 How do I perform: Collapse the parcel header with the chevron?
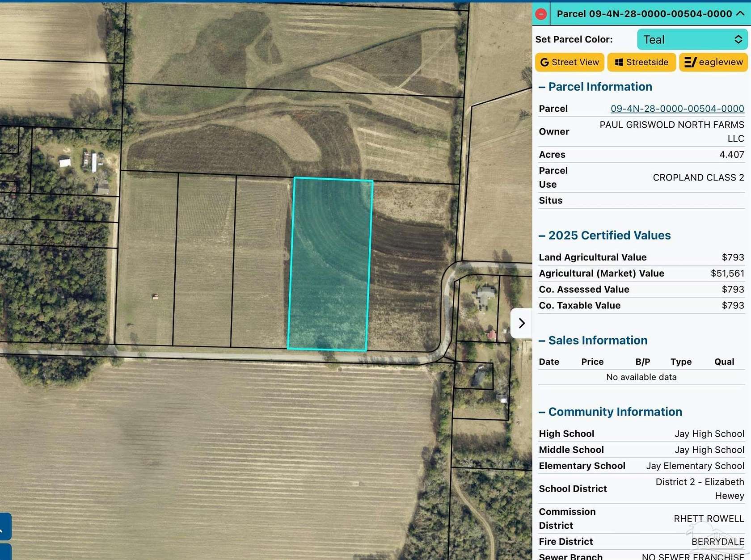[x=740, y=14]
